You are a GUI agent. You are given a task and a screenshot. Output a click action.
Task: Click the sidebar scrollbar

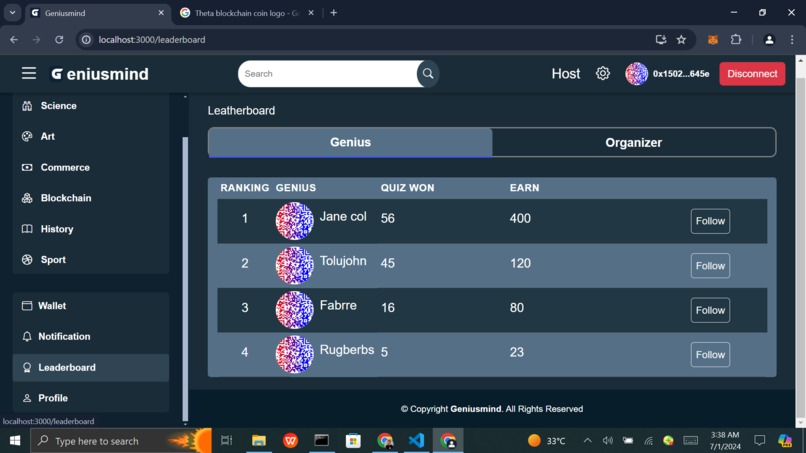[x=185, y=279]
